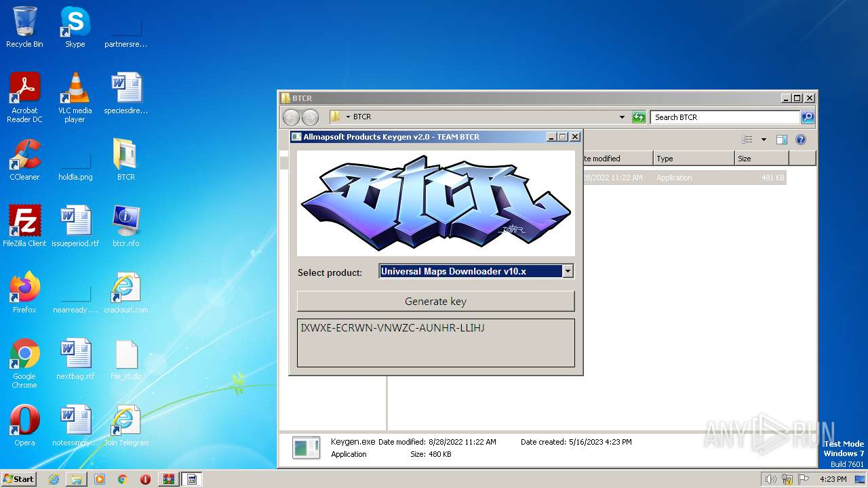Open the view options dropdown arrow

pos(764,140)
